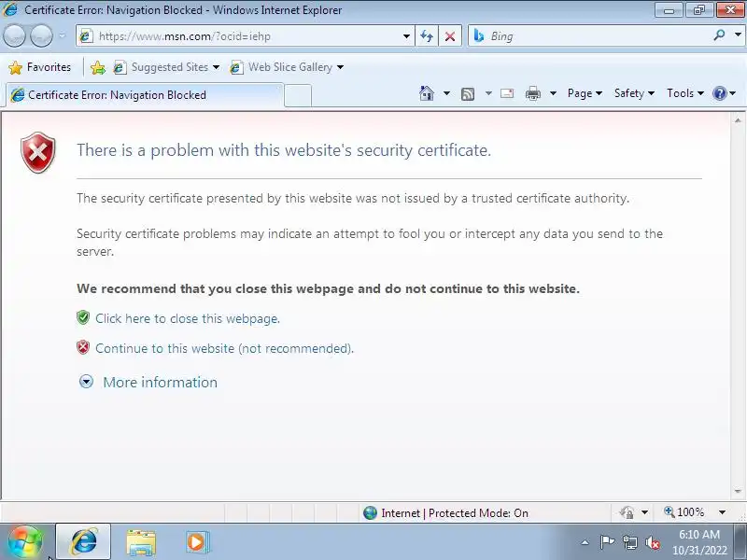Show hidden system tray icons

pos(585,542)
